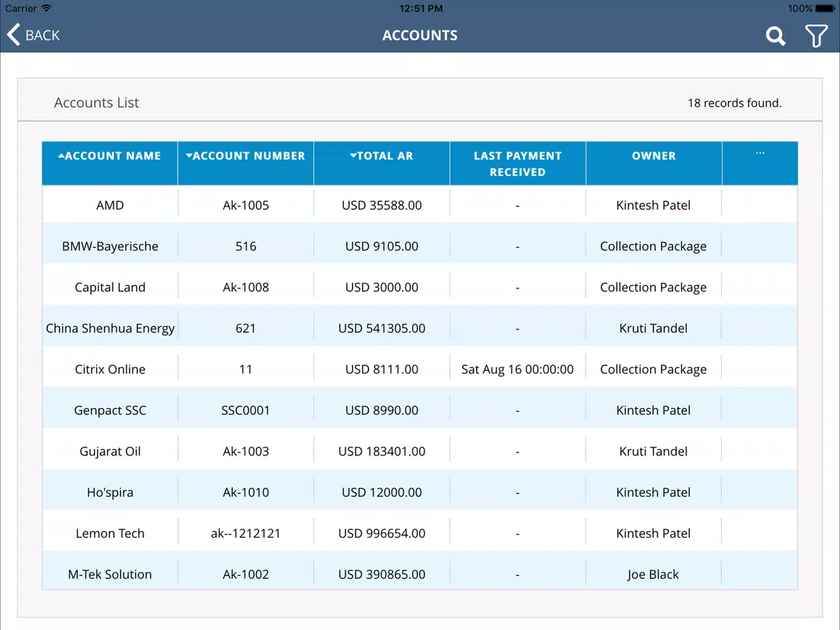Select Collection Package in the Capital Land row
Image resolution: width=840 pixels, height=630 pixels.
point(653,288)
